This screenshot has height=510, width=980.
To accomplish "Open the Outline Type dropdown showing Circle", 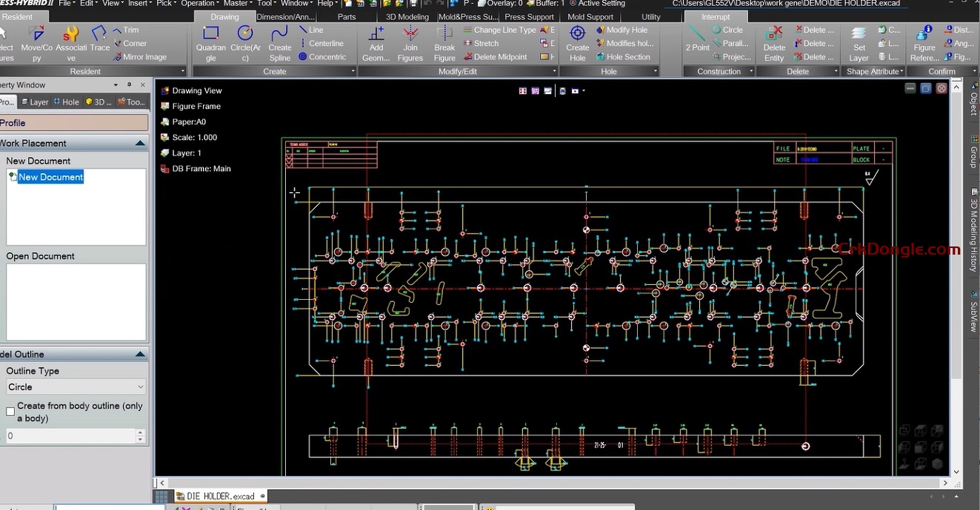I will point(76,386).
